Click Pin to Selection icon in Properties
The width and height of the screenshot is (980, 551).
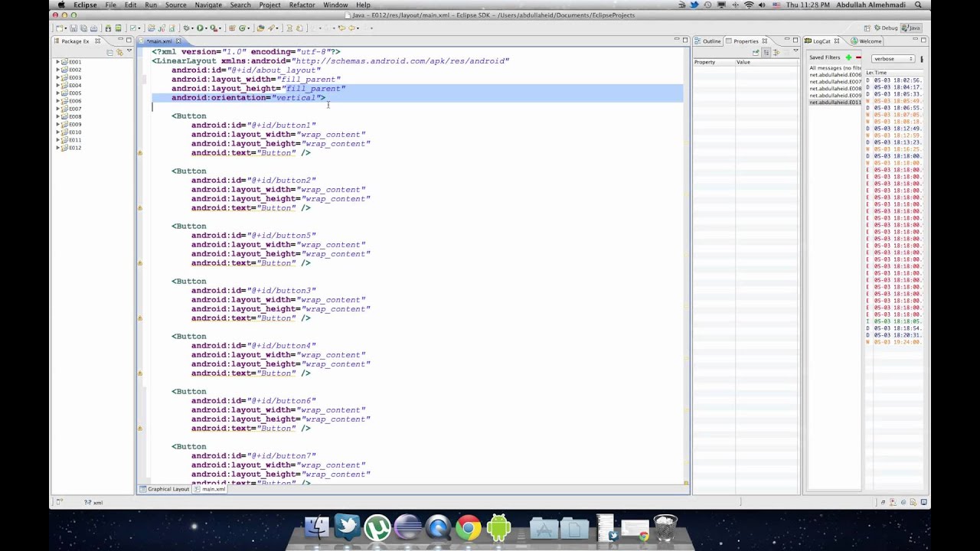coord(756,53)
